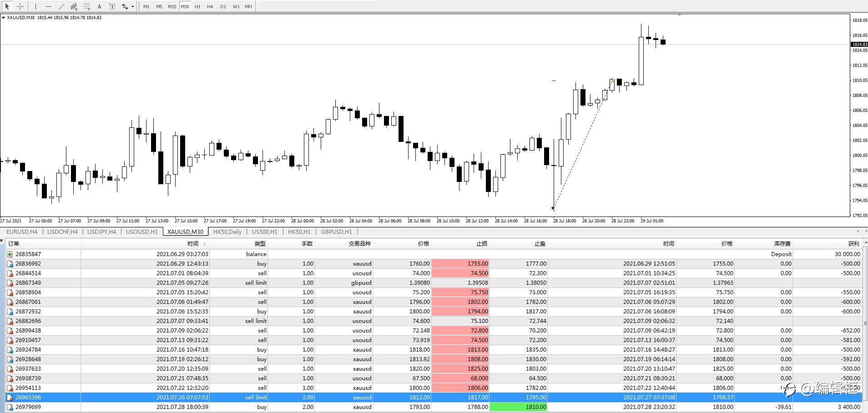Image resolution: width=868 pixels, height=413 pixels.
Task: Click the arrows objects tool
Action: click(125, 6)
